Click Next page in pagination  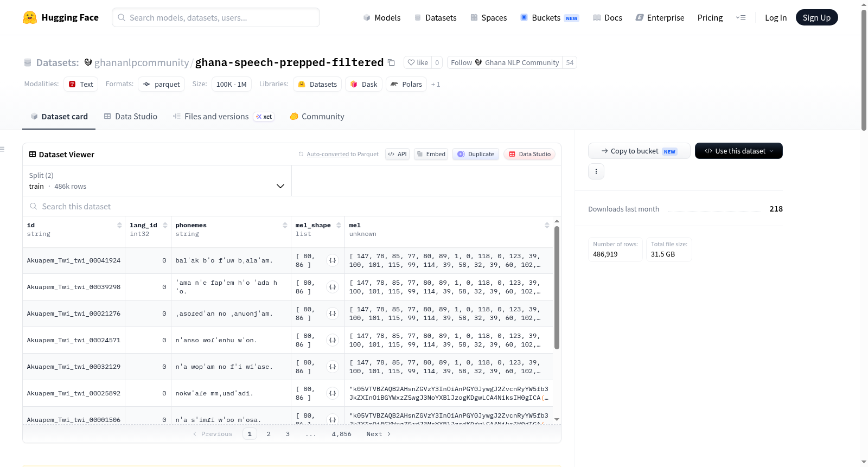[378, 434]
